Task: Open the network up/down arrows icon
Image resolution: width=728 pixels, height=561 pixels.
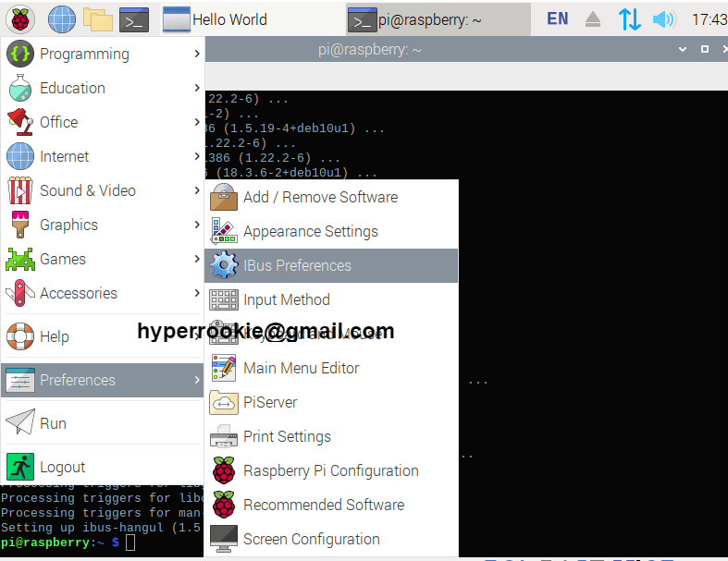Action: click(630, 19)
